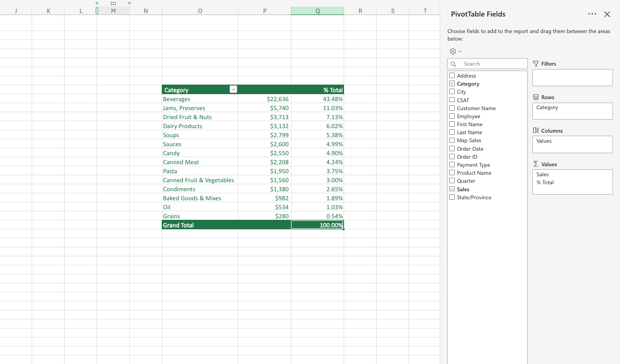Select the $22,636 sales cell
The height and width of the screenshot is (364, 620).
point(264,99)
